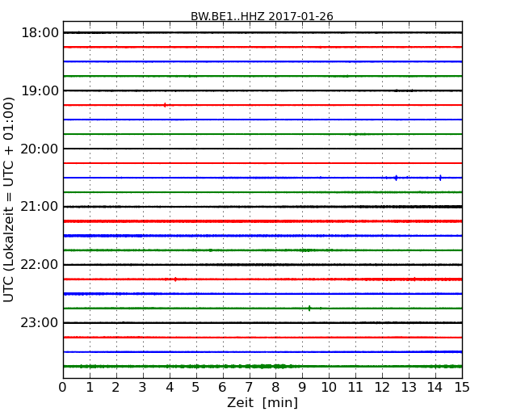Click x-axis tick label 15
This screenshot has height=420, width=525.
click(462, 388)
